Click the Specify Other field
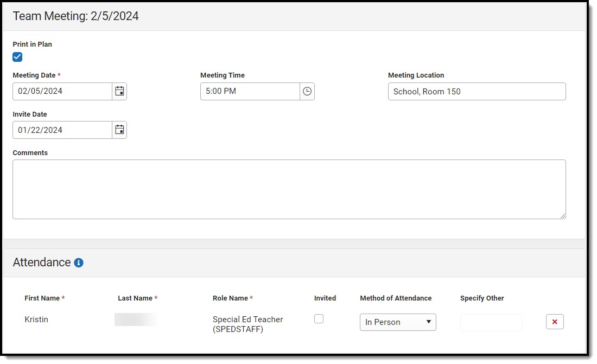 (491, 322)
